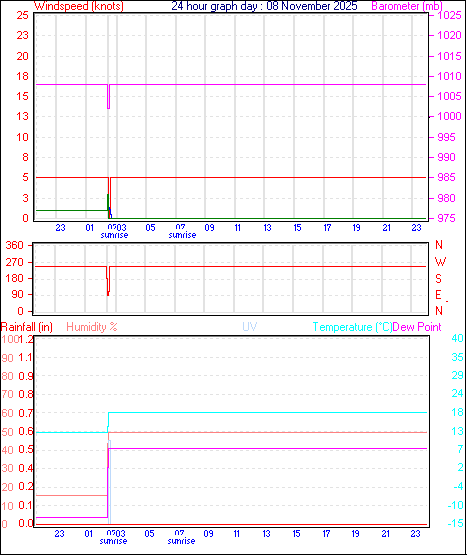
Task: Click humidity axis value 60
Action: (x=7, y=414)
